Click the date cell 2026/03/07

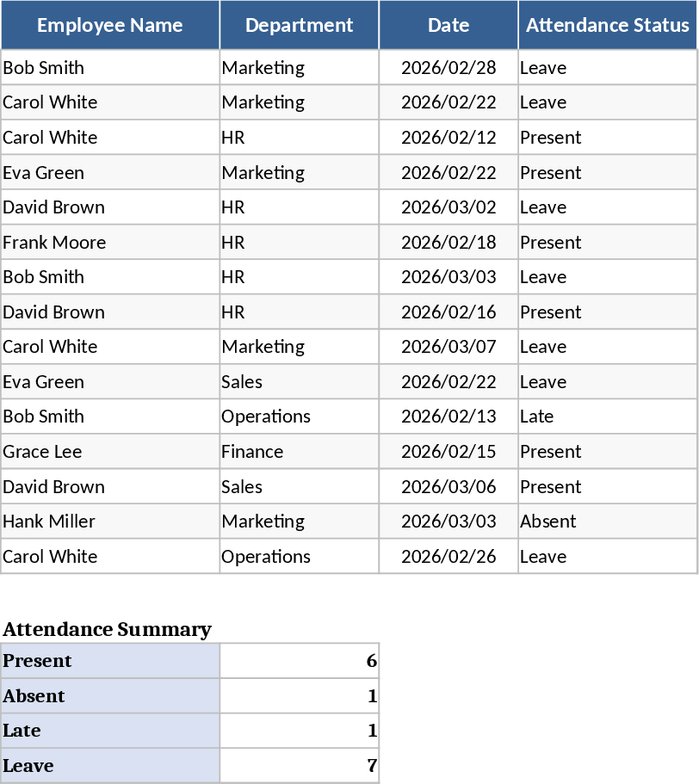(x=448, y=347)
